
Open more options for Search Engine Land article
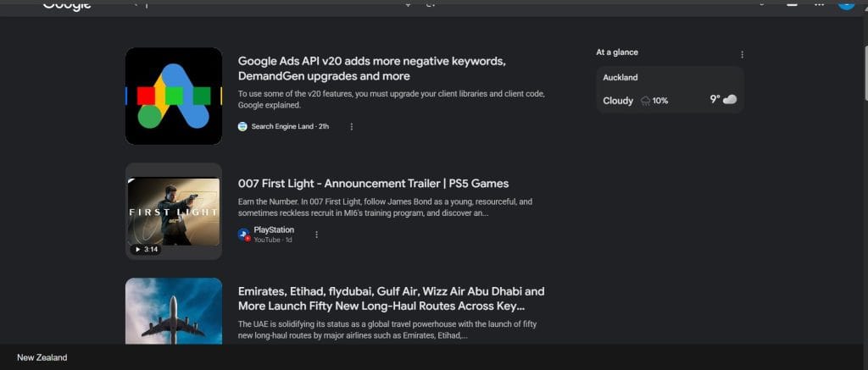click(352, 127)
